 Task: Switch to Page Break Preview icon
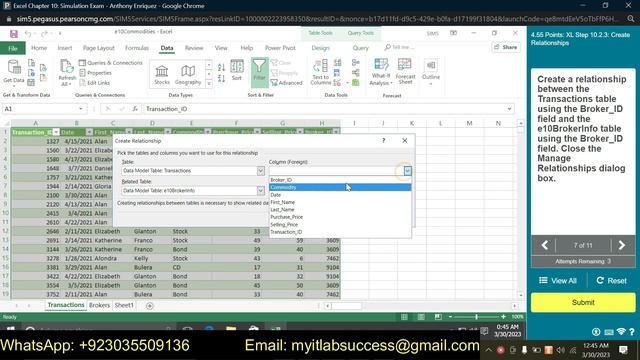pyautogui.click(x=438, y=317)
